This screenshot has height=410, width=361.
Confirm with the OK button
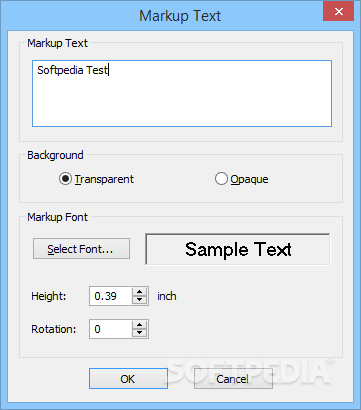128,379
